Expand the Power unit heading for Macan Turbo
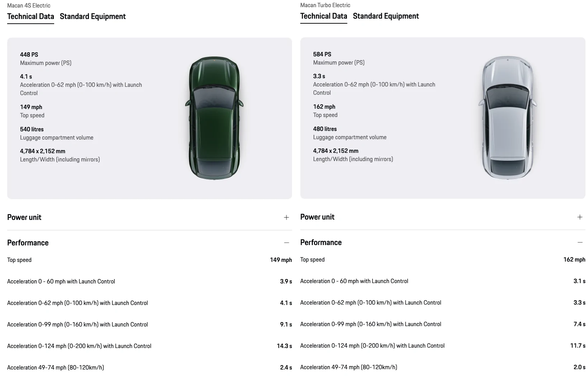This screenshot has height=376, width=588. pos(317,217)
